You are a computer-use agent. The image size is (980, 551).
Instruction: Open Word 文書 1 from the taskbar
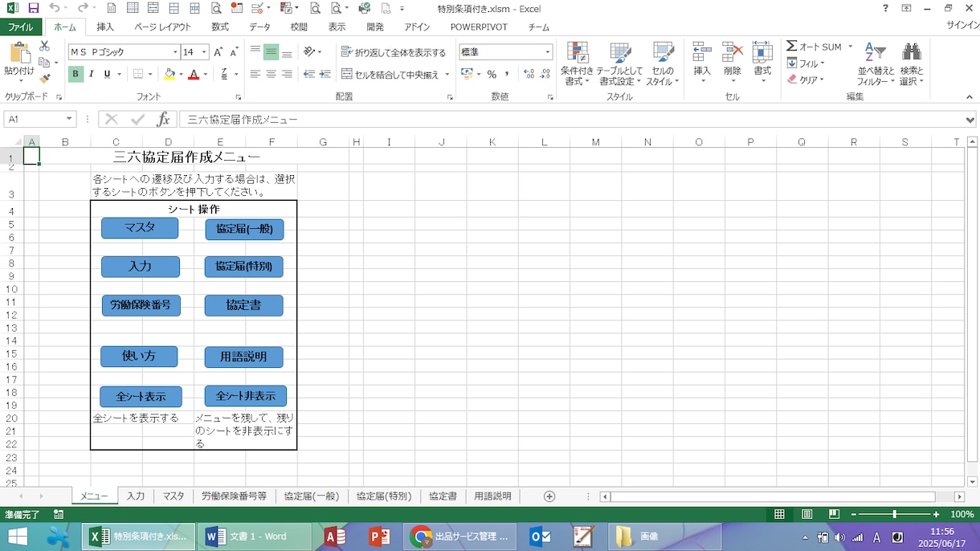click(255, 537)
